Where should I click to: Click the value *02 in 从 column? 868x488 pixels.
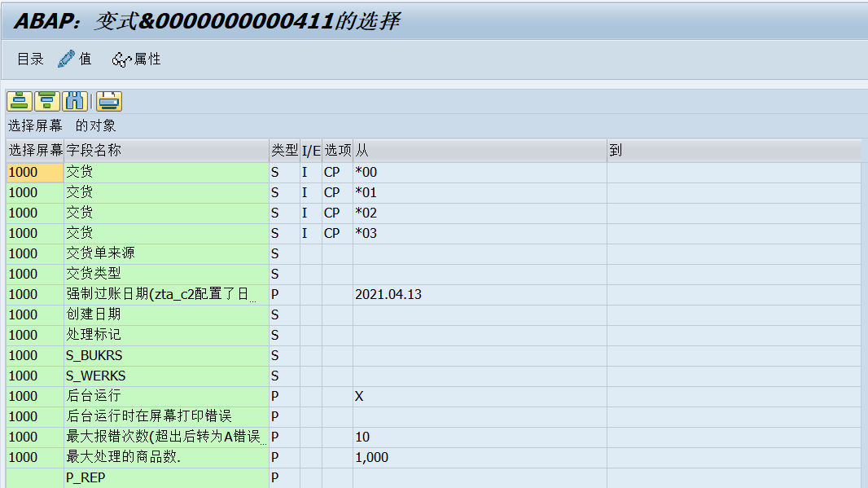pyautogui.click(x=366, y=213)
